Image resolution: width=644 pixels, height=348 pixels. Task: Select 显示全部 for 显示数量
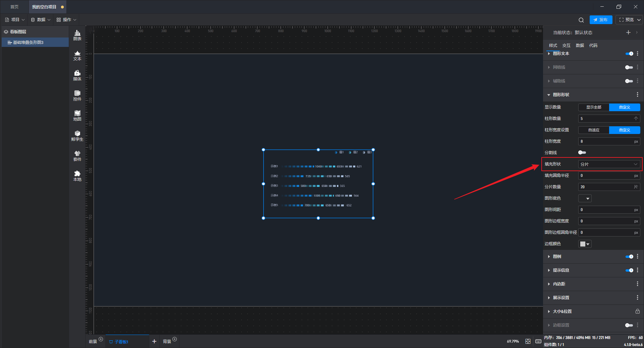pyautogui.click(x=594, y=107)
